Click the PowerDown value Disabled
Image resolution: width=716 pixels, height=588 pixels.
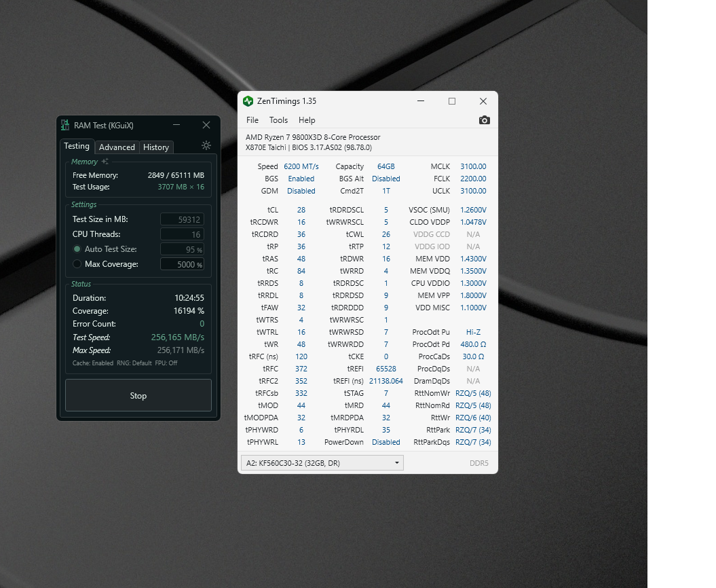coord(386,442)
